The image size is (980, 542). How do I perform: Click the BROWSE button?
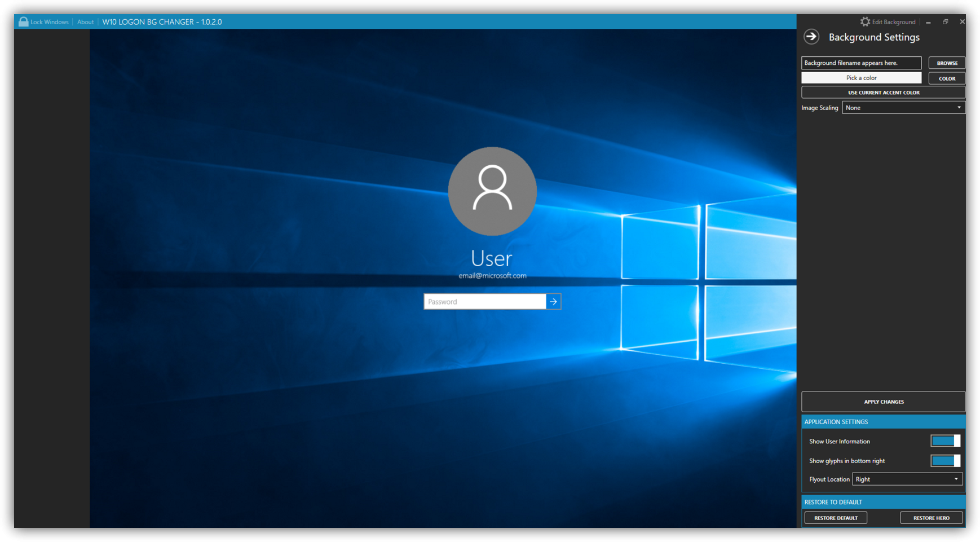(x=947, y=63)
